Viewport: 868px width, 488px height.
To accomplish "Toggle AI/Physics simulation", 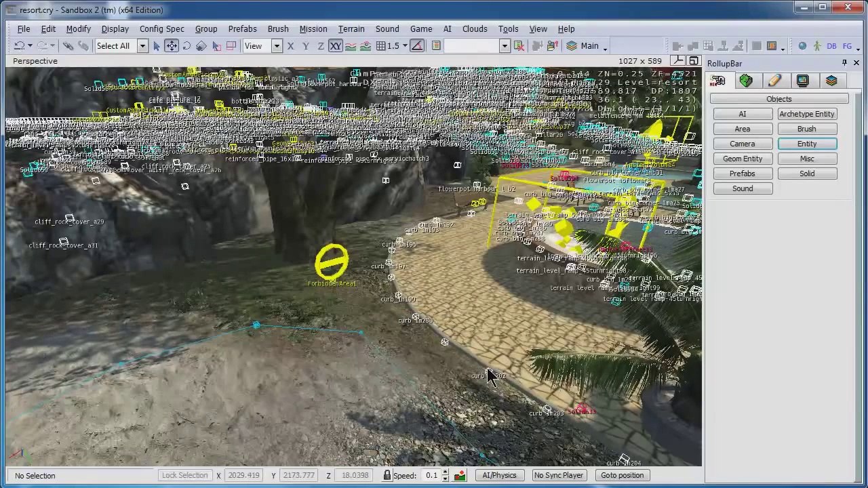I will (x=499, y=475).
